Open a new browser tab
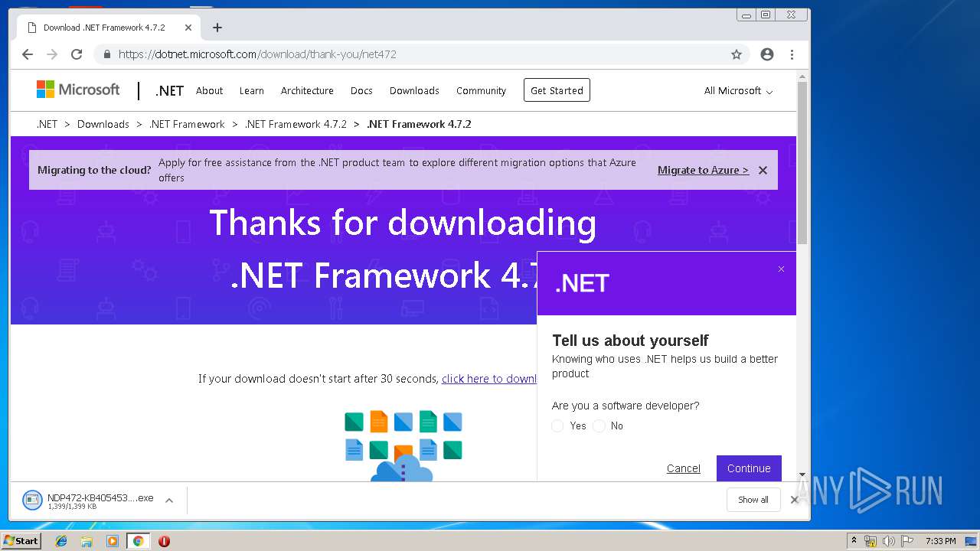Image resolution: width=980 pixels, height=551 pixels. [217, 28]
